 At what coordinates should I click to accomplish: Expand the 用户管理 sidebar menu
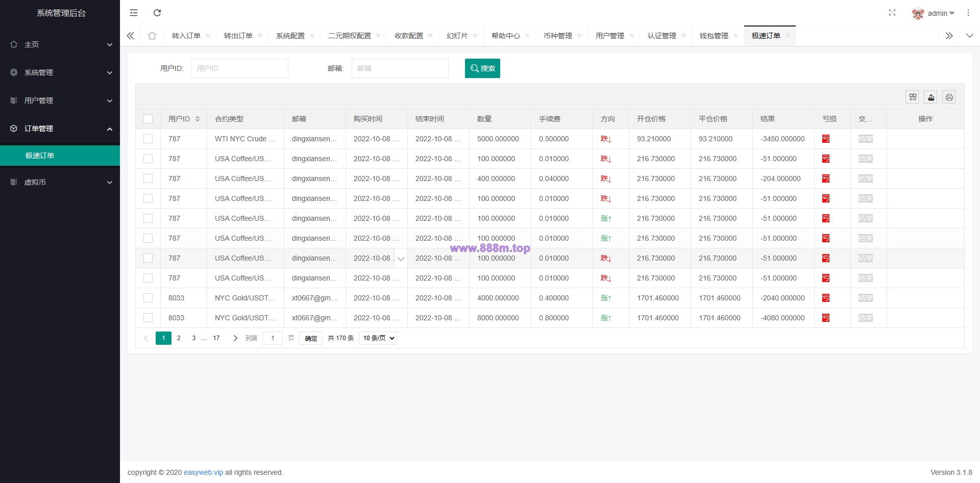coord(60,100)
